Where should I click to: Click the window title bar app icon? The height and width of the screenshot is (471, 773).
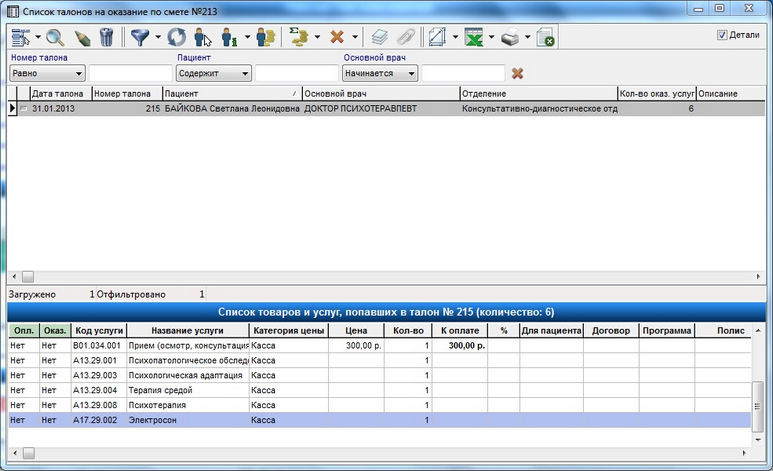[13, 11]
